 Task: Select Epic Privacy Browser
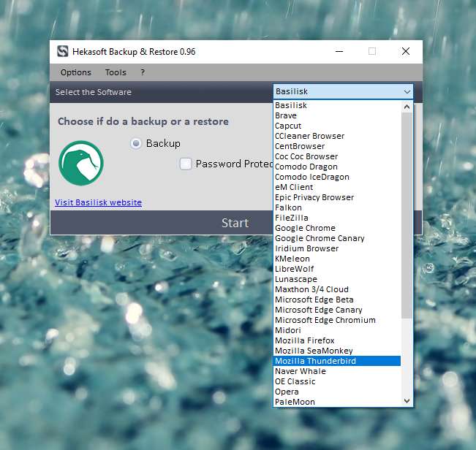pos(337,197)
